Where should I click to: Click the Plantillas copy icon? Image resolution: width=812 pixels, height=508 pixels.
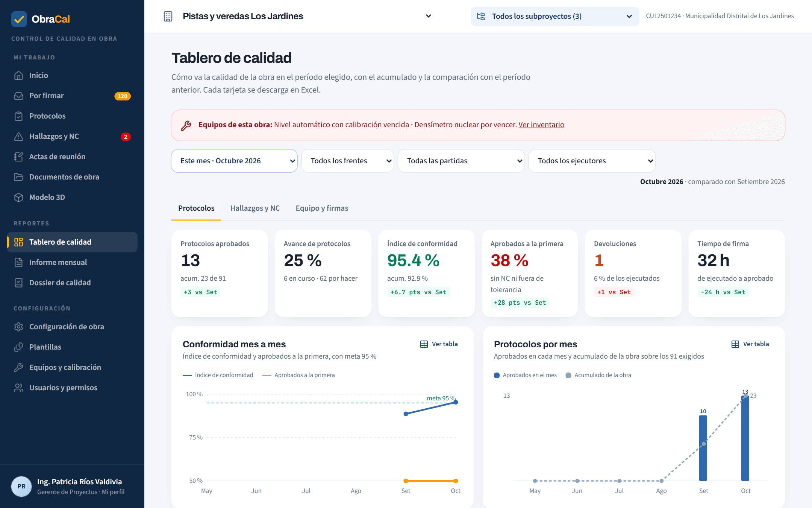click(18, 347)
